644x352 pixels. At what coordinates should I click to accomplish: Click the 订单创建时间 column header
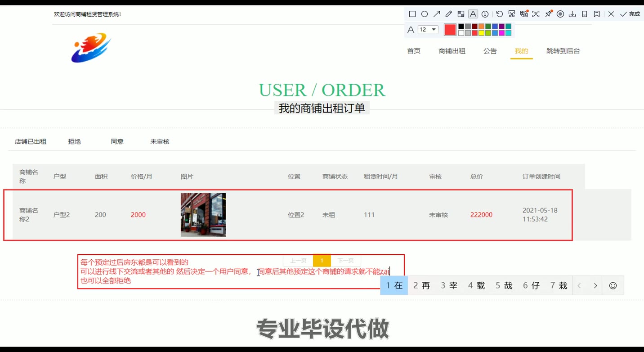tap(541, 176)
